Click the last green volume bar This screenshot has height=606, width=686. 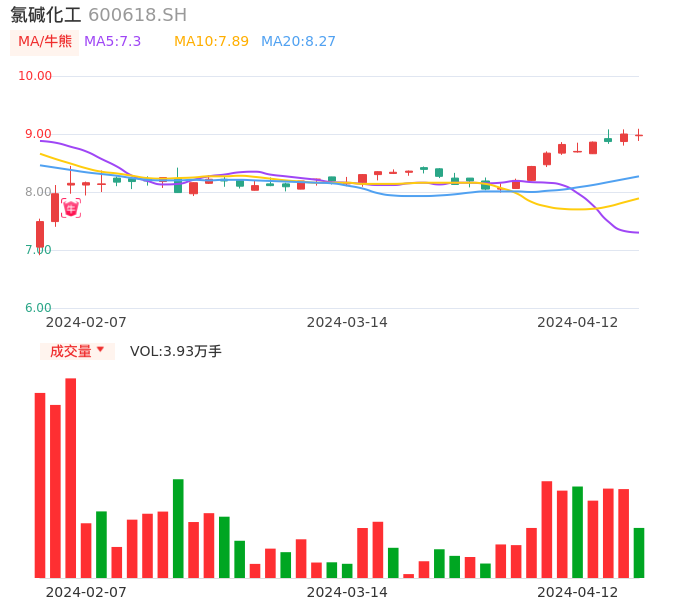point(639,552)
